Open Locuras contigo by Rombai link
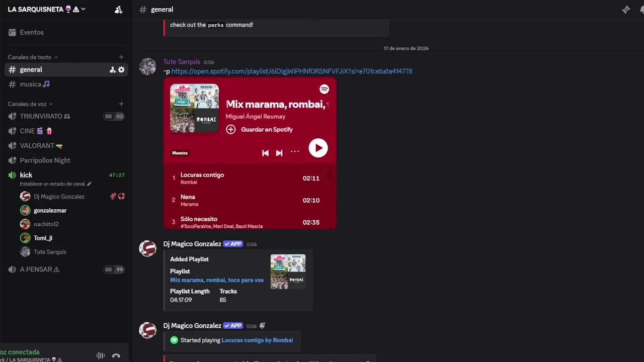This screenshot has height=362, width=644. pyautogui.click(x=257, y=340)
